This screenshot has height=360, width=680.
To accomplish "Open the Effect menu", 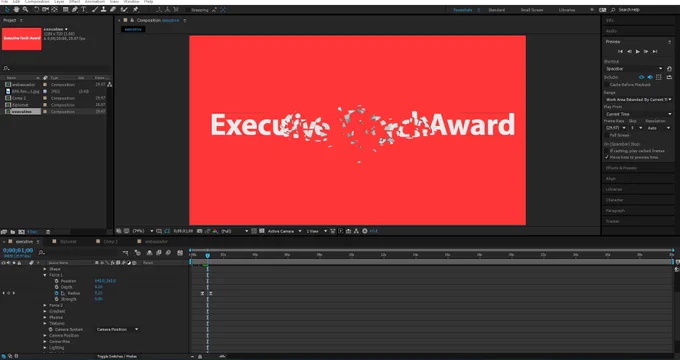I will (75, 2).
